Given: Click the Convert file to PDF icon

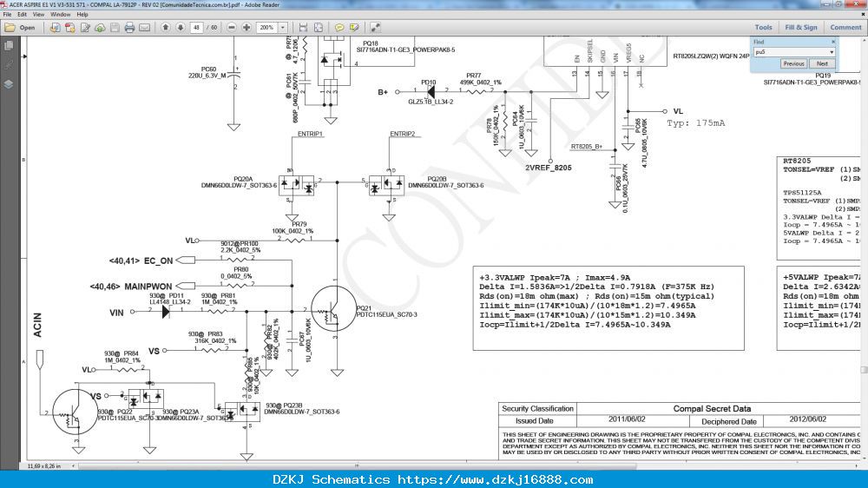Looking at the screenshot, I should [x=69, y=27].
